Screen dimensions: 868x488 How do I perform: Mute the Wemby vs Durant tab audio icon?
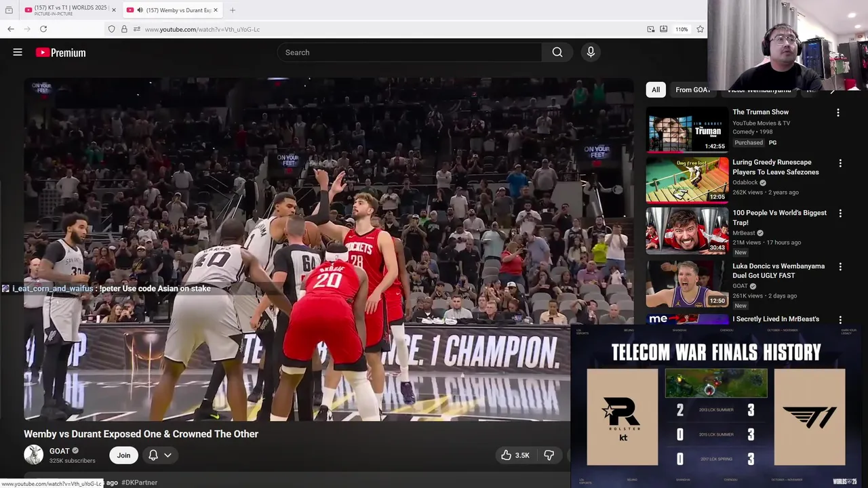pyautogui.click(x=140, y=10)
